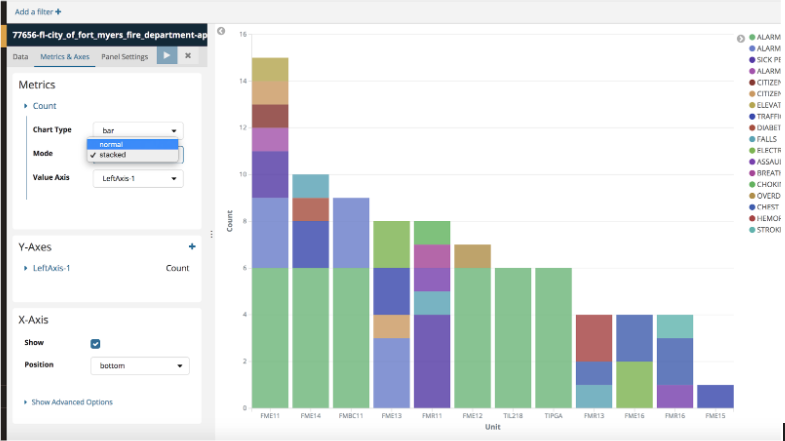Add a Y-axis with the plus icon
Screen dimensions: 785x441
(192, 246)
